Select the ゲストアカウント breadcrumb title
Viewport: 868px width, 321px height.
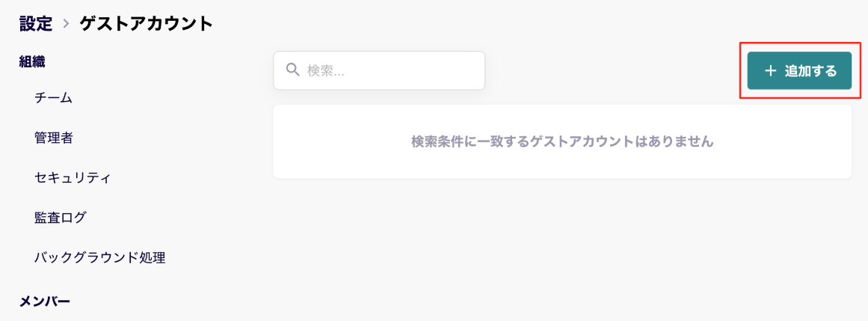pyautogui.click(x=146, y=24)
